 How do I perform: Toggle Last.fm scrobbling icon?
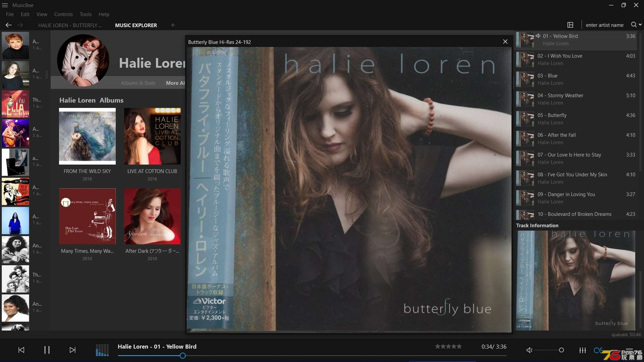click(x=598, y=350)
